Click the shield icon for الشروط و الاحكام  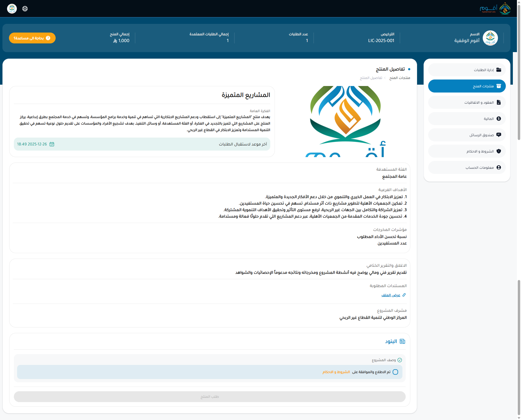[498, 151]
